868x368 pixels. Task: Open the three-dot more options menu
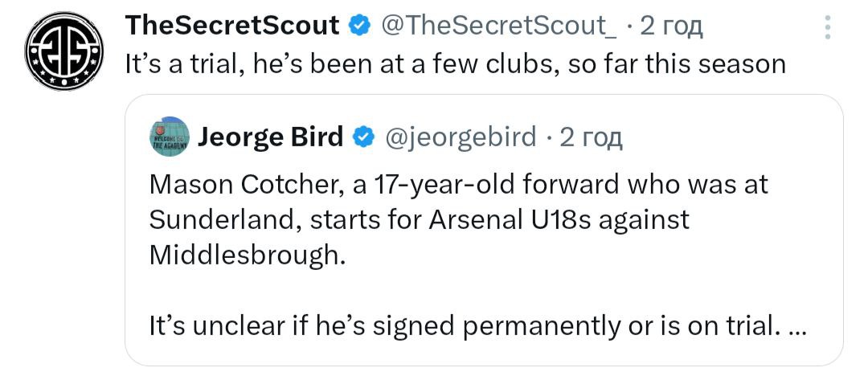[x=829, y=28]
